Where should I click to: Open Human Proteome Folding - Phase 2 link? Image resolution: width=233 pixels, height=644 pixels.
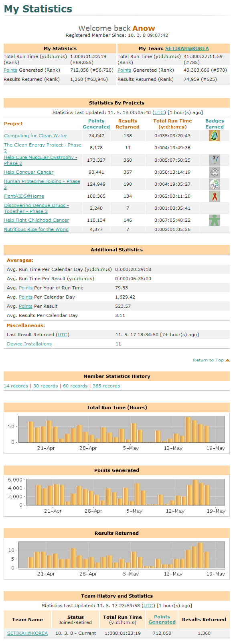[42, 184]
